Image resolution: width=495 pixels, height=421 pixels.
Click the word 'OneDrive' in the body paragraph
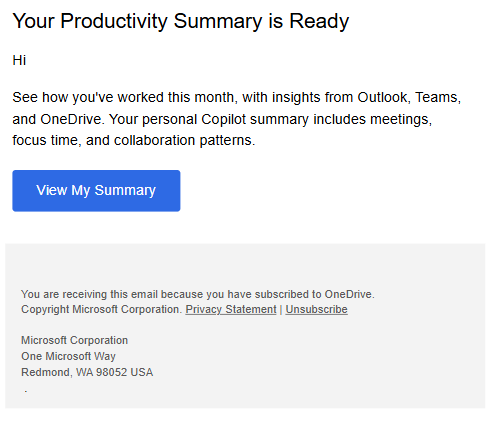click(x=72, y=119)
